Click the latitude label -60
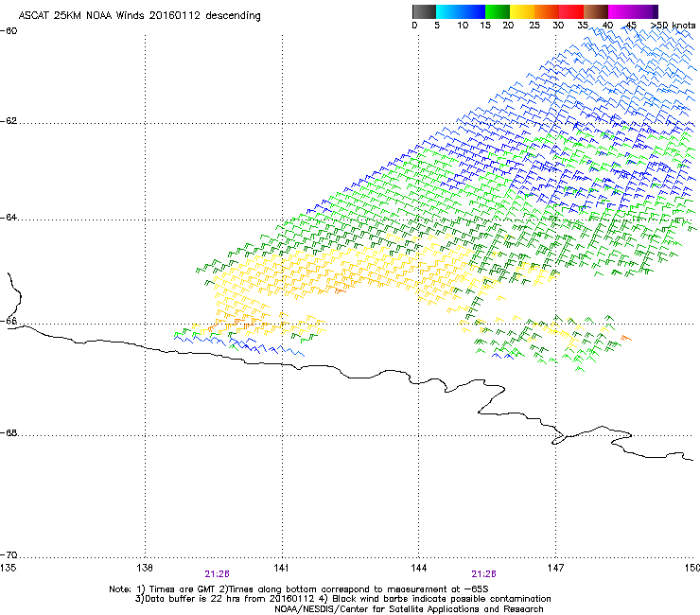The width and height of the screenshot is (700, 615). click(9, 31)
